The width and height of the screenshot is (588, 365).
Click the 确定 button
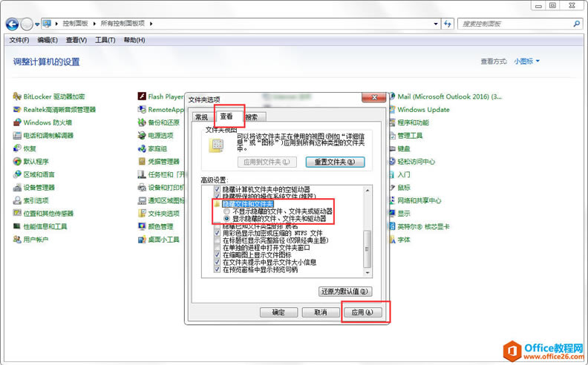click(278, 312)
